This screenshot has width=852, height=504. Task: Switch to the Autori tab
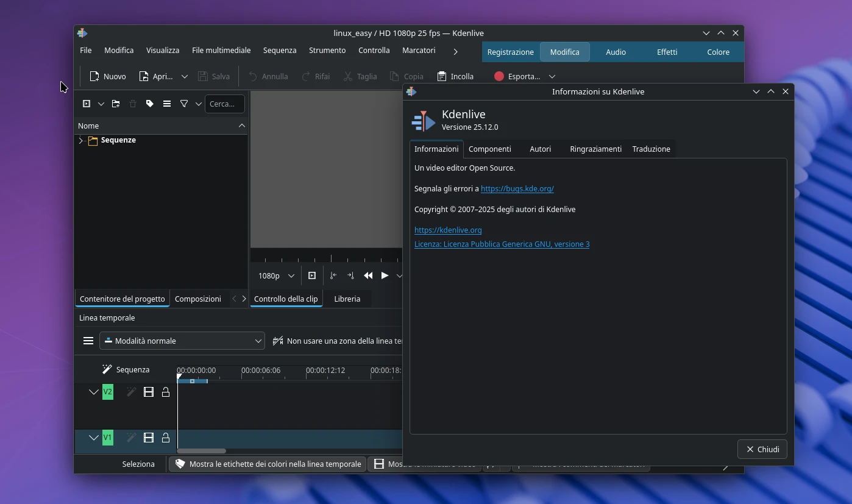click(x=540, y=149)
